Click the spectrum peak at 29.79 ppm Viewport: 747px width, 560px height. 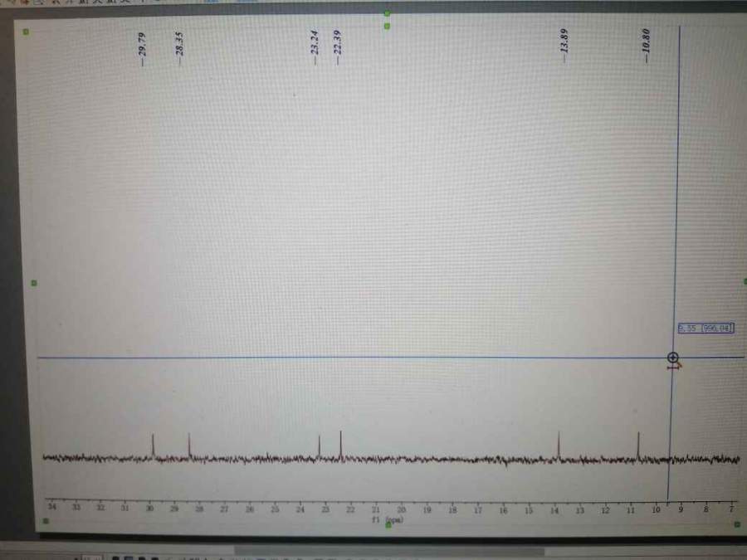(153, 446)
